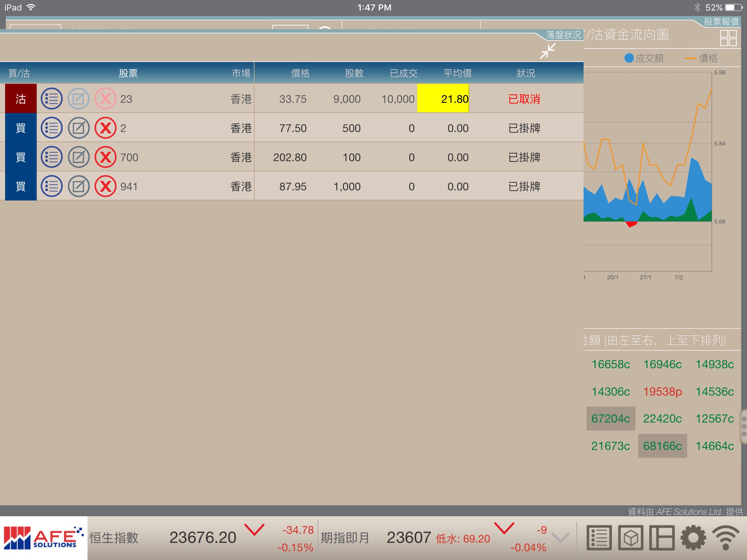Cancel the buy order for stock 941

(x=105, y=186)
